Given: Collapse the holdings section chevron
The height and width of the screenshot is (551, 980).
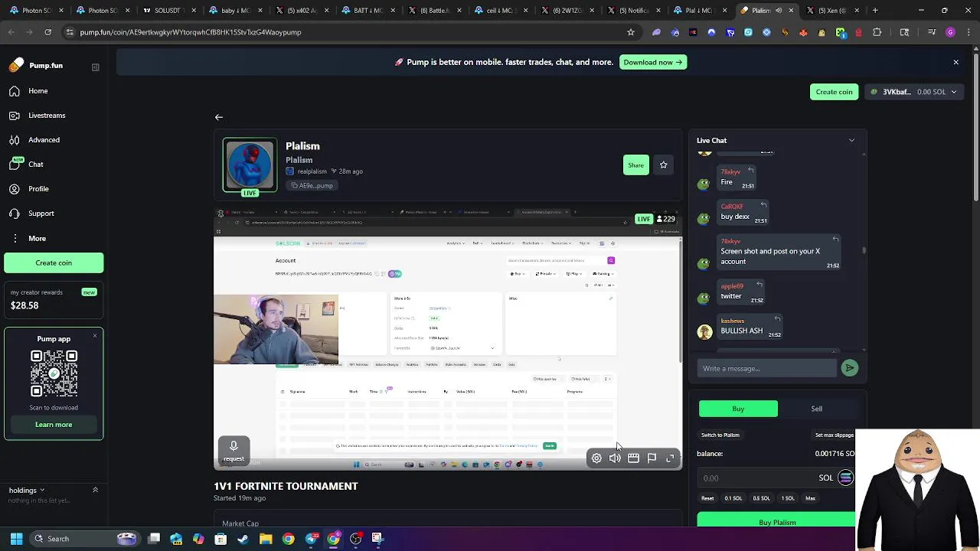Looking at the screenshot, I should 95,490.
